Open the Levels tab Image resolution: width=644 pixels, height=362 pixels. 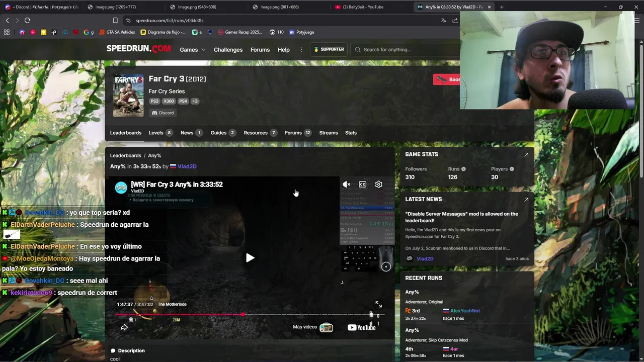160,133
